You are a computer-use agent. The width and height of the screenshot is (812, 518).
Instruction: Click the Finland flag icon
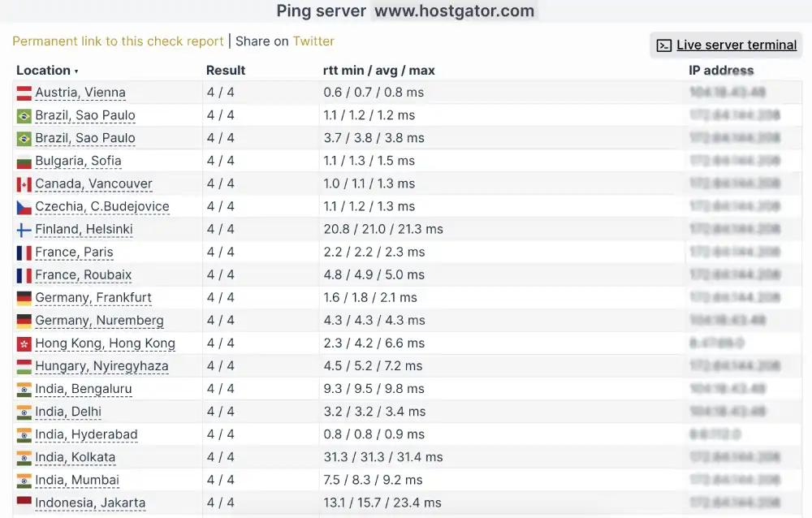tap(23, 229)
